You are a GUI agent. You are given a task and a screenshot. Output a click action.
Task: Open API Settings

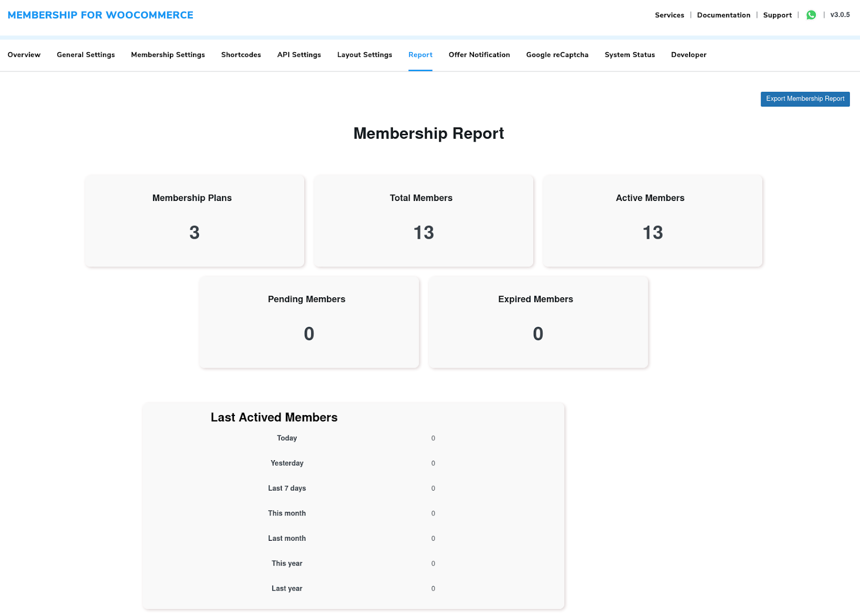(x=299, y=54)
